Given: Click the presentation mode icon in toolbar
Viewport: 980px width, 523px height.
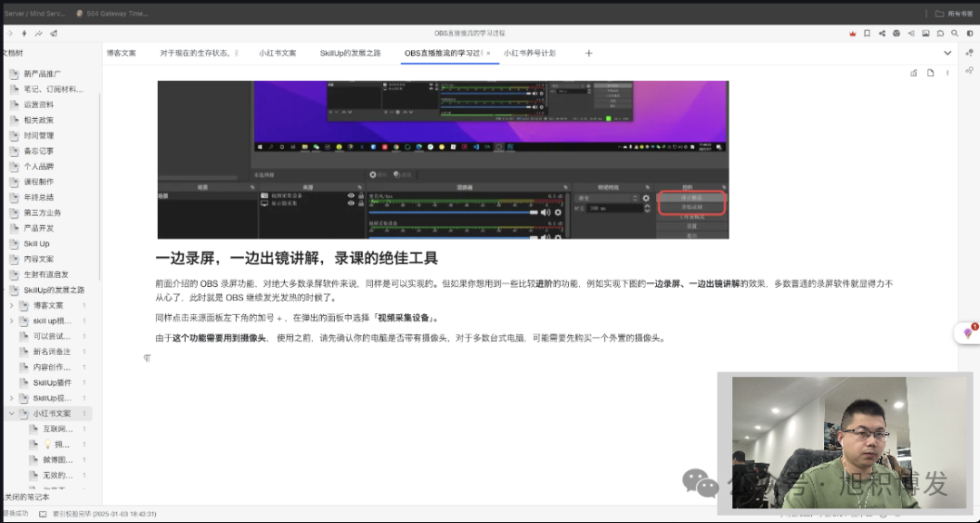Looking at the screenshot, I should pos(911,33).
